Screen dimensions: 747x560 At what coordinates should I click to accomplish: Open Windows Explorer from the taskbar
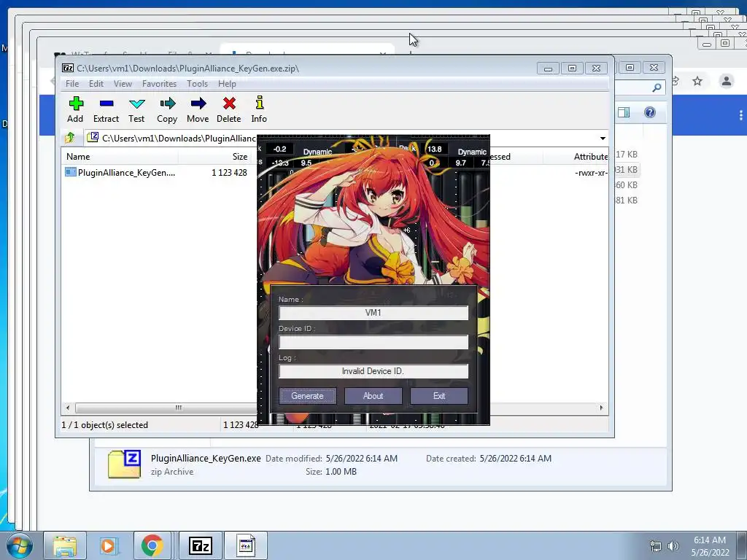[x=65, y=545]
